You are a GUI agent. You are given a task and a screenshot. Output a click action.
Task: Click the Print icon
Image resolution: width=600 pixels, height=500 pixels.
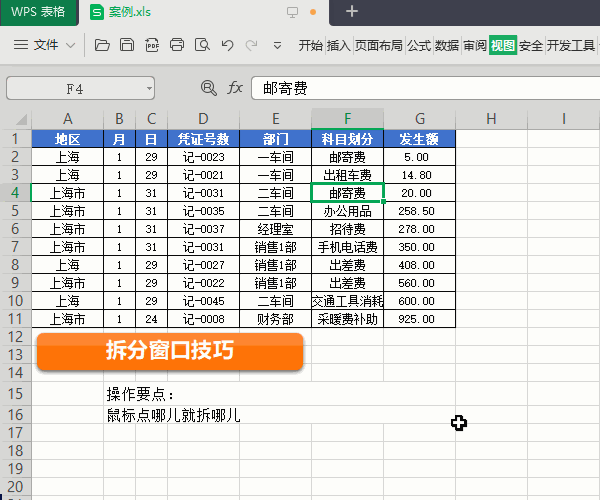tap(177, 45)
